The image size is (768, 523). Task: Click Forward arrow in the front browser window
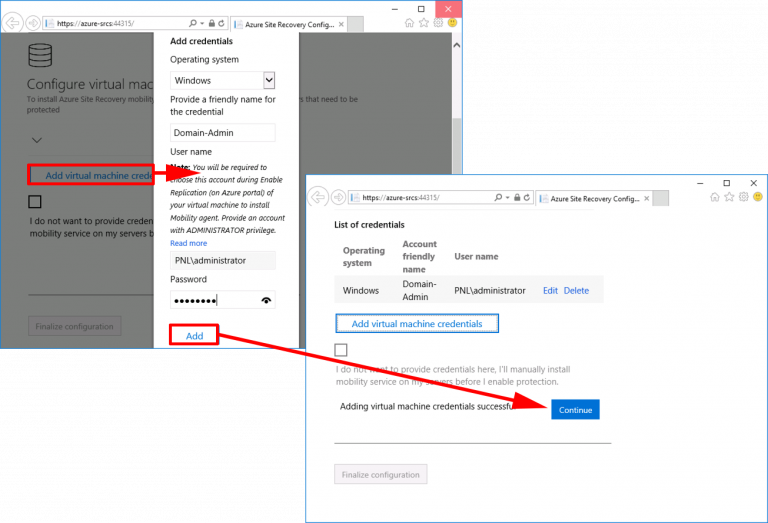pos(338,197)
